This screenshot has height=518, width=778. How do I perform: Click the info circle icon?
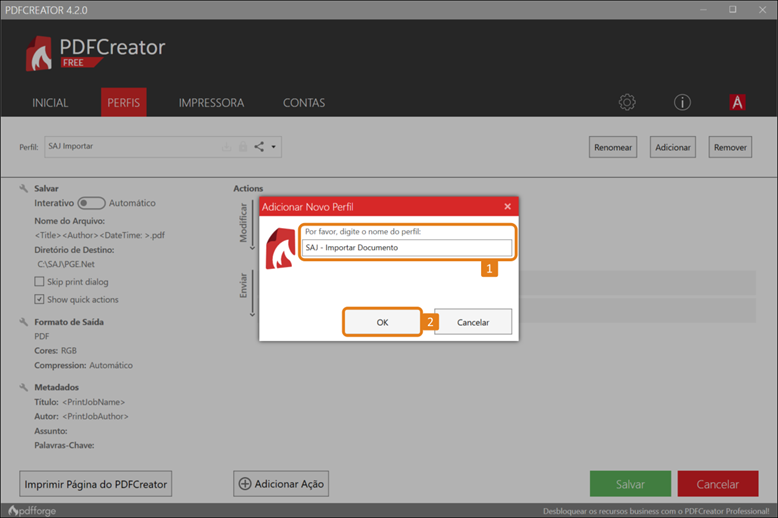(x=682, y=102)
